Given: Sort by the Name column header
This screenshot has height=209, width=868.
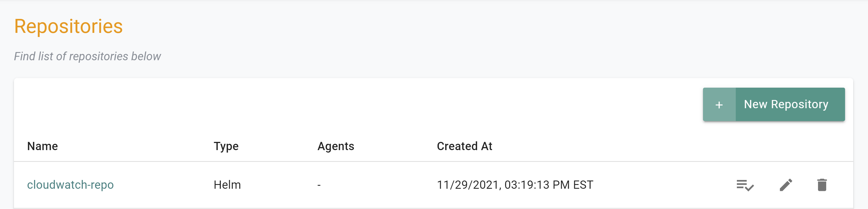Looking at the screenshot, I should tap(42, 146).
